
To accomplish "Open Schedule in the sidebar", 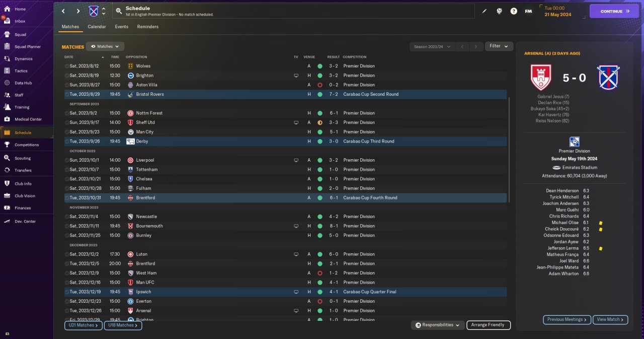I will point(26,132).
